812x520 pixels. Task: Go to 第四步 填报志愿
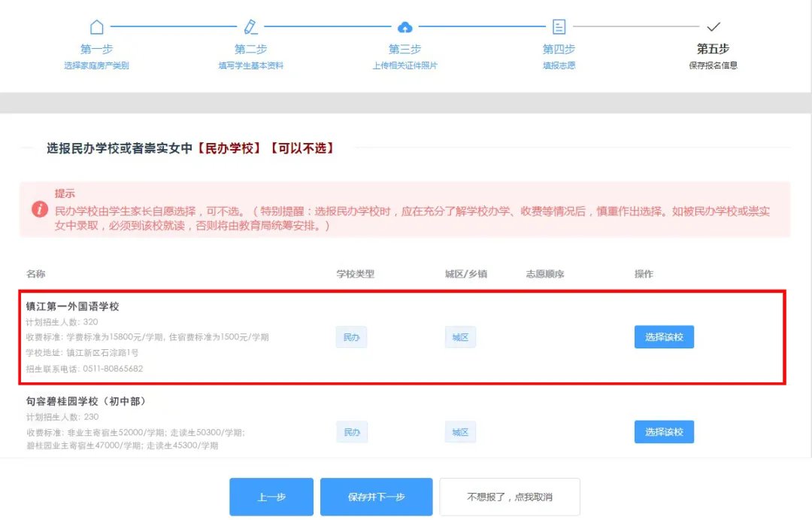(x=559, y=56)
